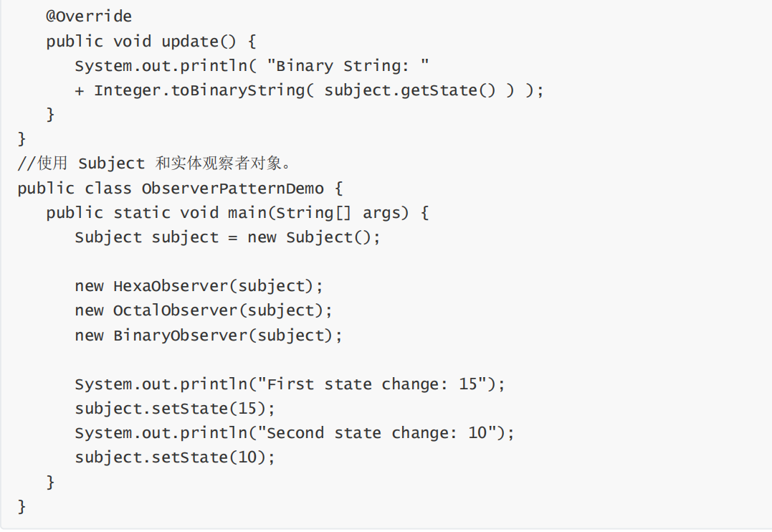Click the "Binary String: " string literal
Screen dimensions: 772x532
coord(348,66)
